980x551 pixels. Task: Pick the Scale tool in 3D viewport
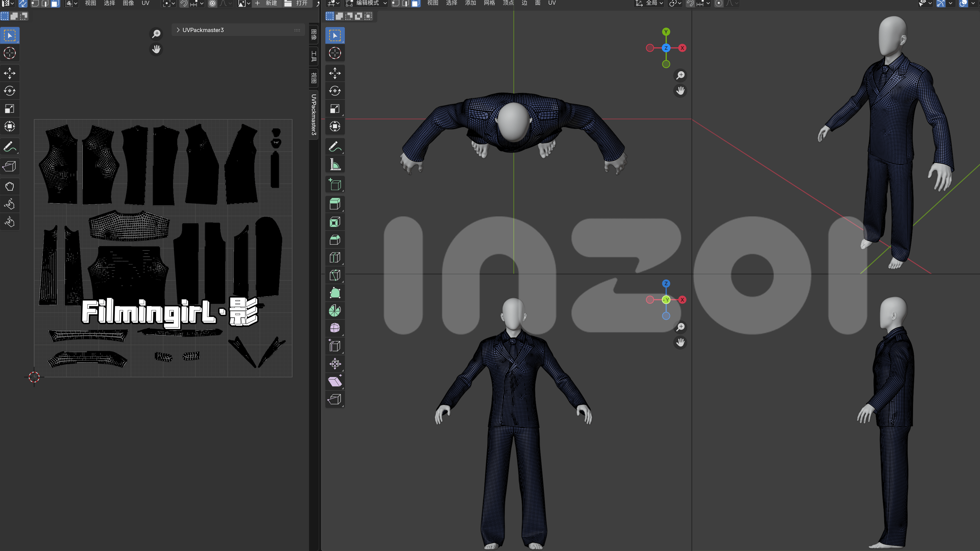[335, 109]
